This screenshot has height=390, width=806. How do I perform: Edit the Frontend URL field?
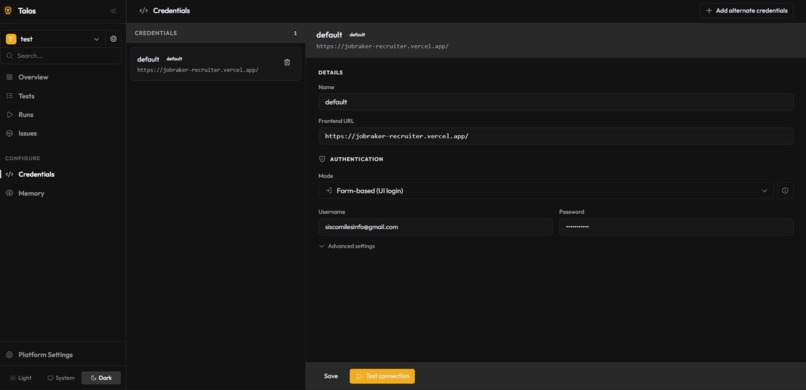click(x=556, y=136)
